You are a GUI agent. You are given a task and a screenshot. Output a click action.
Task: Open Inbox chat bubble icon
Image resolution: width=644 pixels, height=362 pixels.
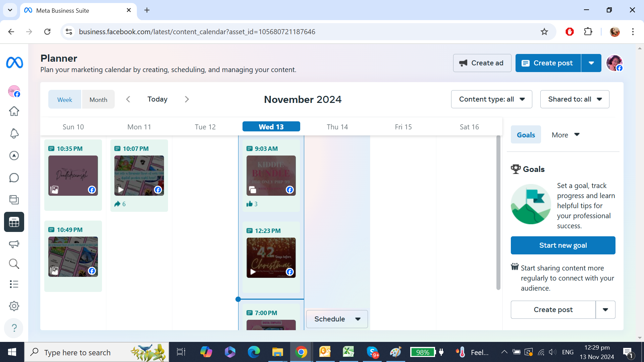pos(14,178)
